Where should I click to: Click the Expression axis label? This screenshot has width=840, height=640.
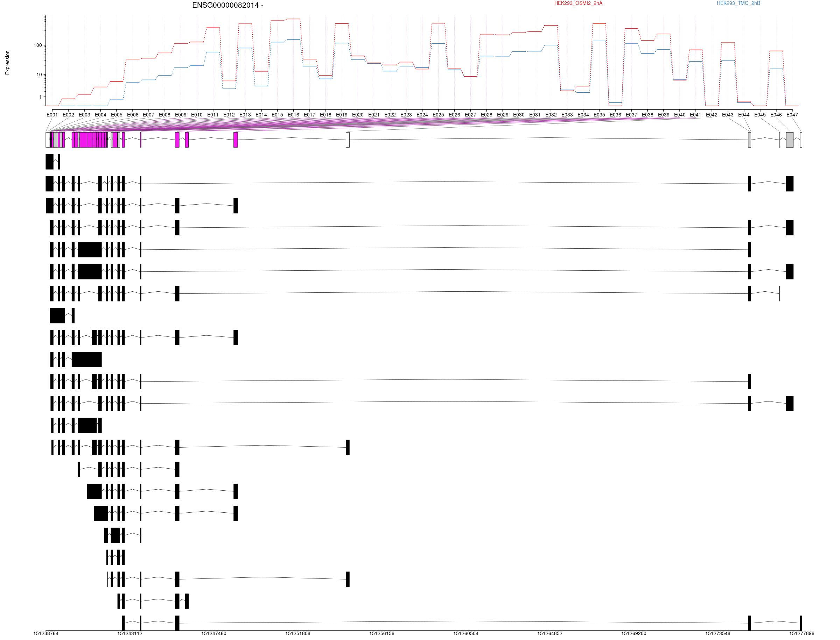point(7,63)
